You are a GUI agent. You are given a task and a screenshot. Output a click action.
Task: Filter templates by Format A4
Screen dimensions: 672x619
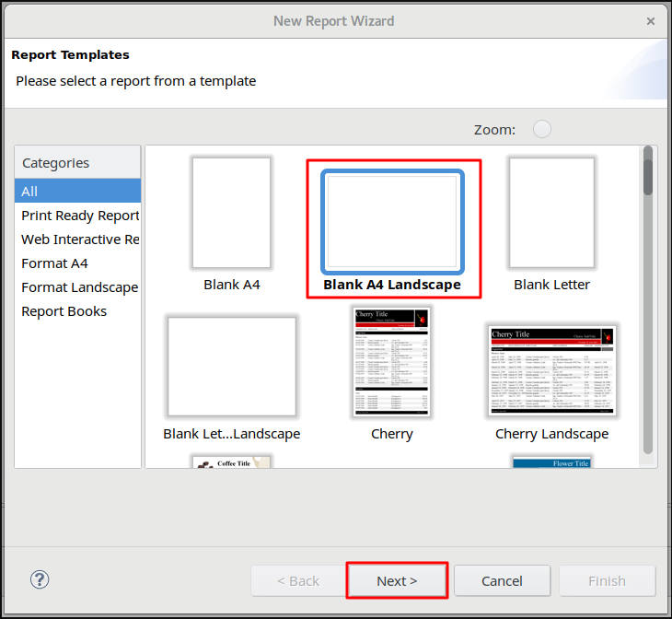[x=55, y=263]
